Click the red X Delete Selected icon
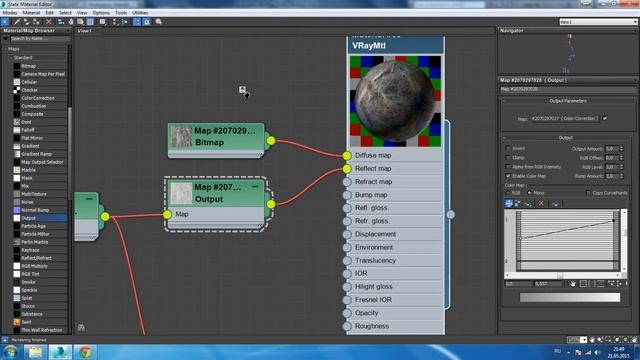 [x=49, y=22]
